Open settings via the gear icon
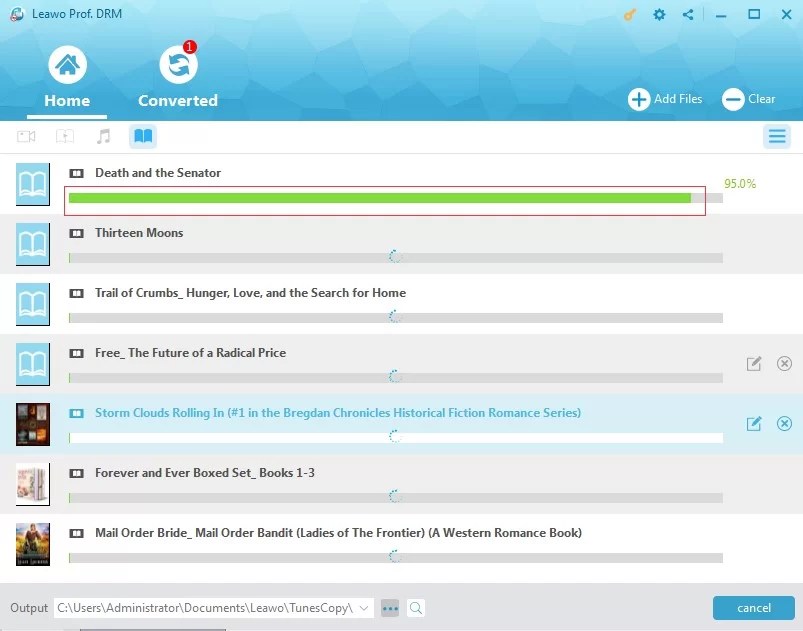The height and width of the screenshot is (631, 803). click(658, 15)
